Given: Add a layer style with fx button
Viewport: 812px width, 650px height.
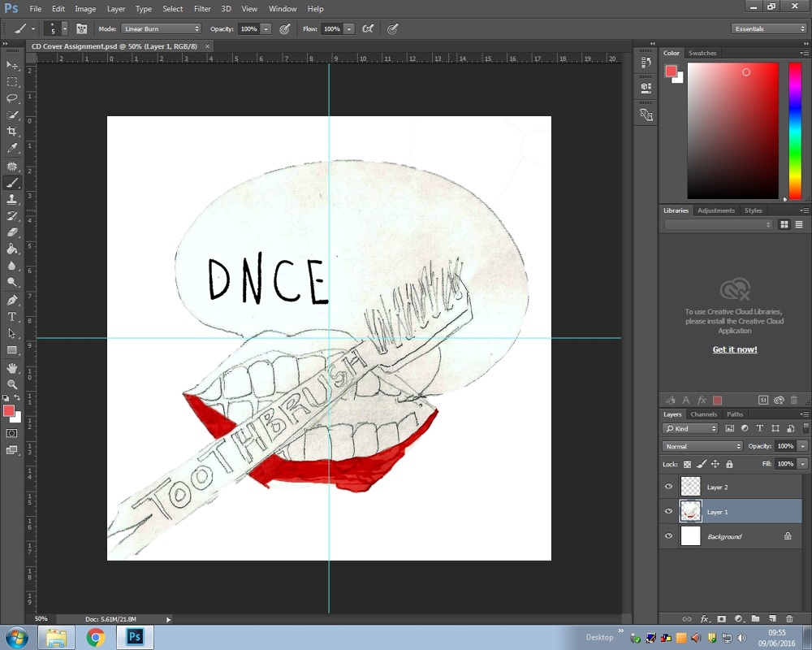Looking at the screenshot, I should click(704, 618).
